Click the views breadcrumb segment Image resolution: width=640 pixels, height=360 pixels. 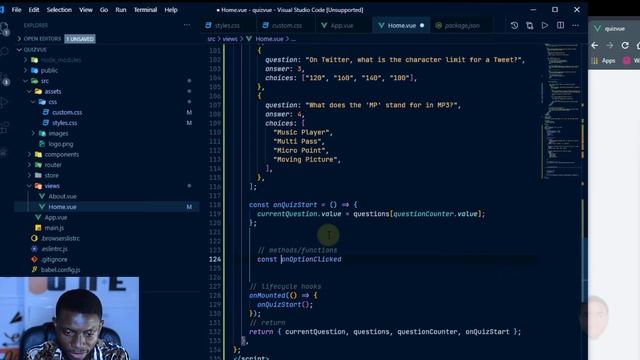coord(230,39)
